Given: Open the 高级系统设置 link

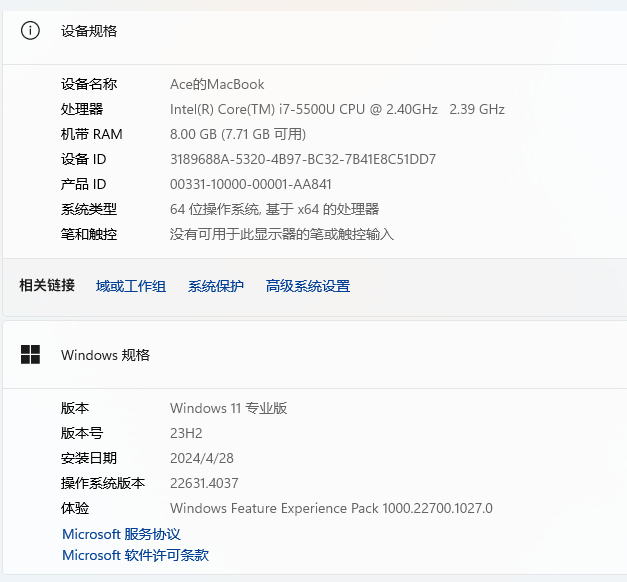Looking at the screenshot, I should point(308,286).
